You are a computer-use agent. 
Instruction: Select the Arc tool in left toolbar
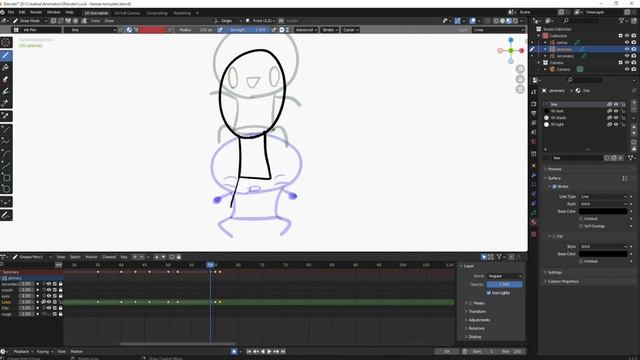[x=6, y=153]
